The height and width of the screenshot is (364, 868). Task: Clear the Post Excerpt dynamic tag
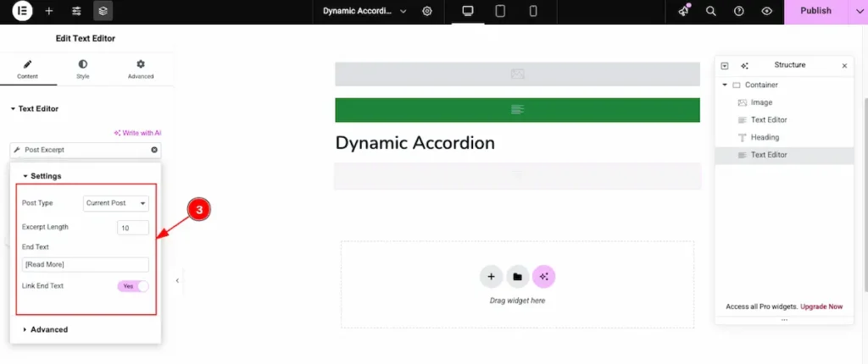coord(154,150)
